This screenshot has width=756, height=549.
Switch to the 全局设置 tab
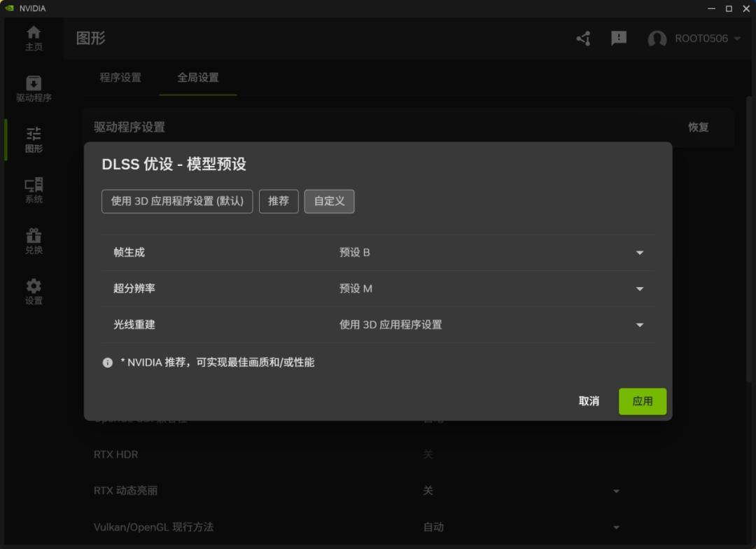pyautogui.click(x=198, y=78)
